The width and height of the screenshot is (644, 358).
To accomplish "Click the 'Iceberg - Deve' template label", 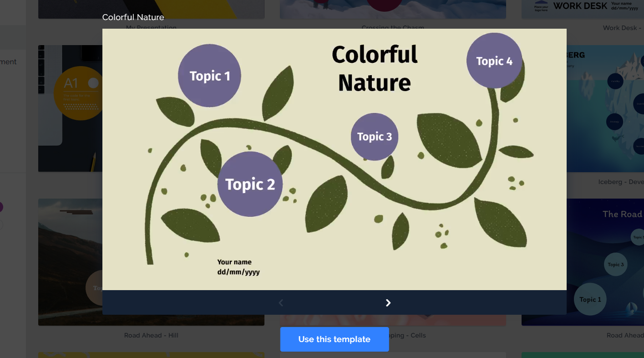I will pyautogui.click(x=621, y=182).
